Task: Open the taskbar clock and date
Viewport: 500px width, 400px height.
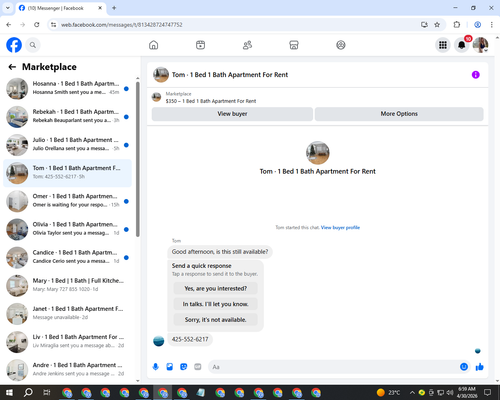Action: click(467, 393)
